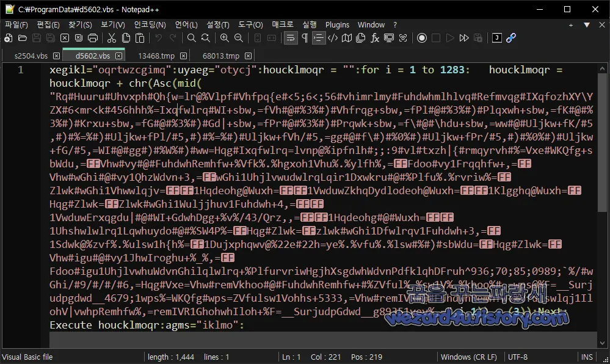
Task: Click the 'Ln : 1' status entry
Action: pyautogui.click(x=291, y=357)
